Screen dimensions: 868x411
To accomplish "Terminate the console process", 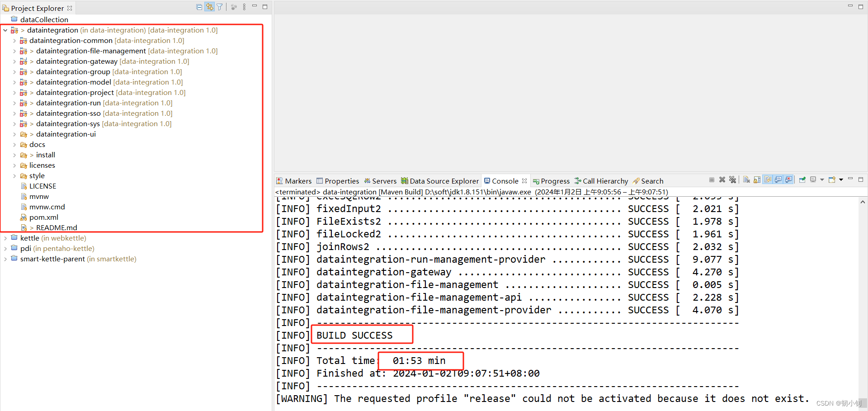I will click(712, 180).
